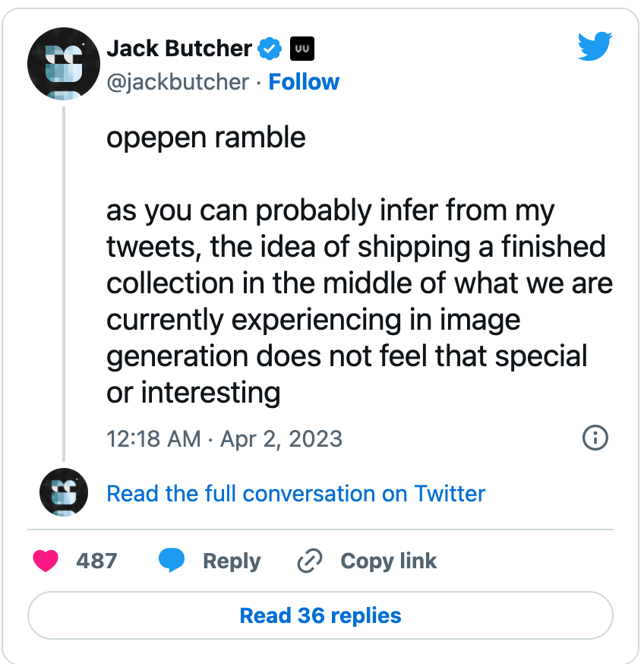Click the black VV affiliate badge
644x664 pixels.
pyautogui.click(x=302, y=49)
